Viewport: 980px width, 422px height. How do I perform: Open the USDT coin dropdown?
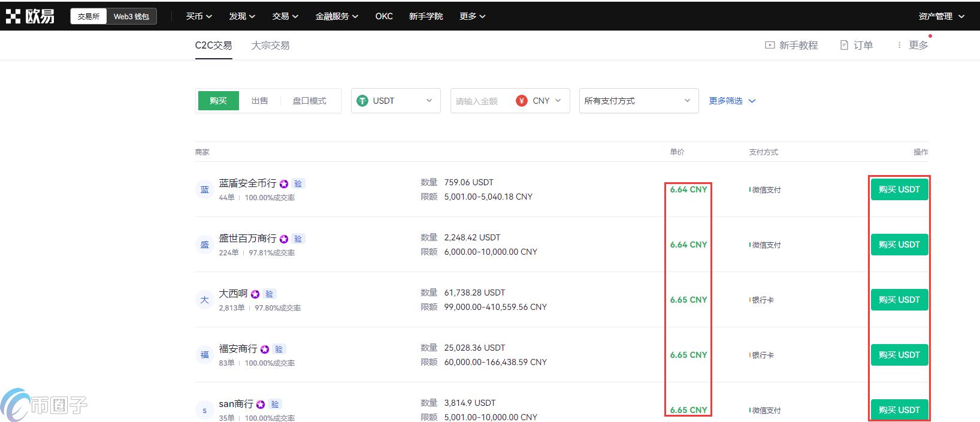click(x=395, y=101)
